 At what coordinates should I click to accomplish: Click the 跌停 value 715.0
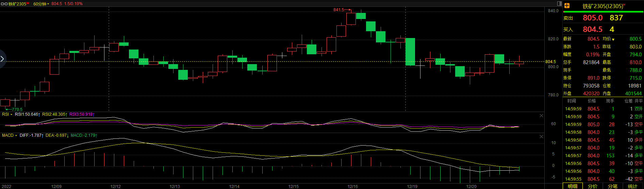635,78
